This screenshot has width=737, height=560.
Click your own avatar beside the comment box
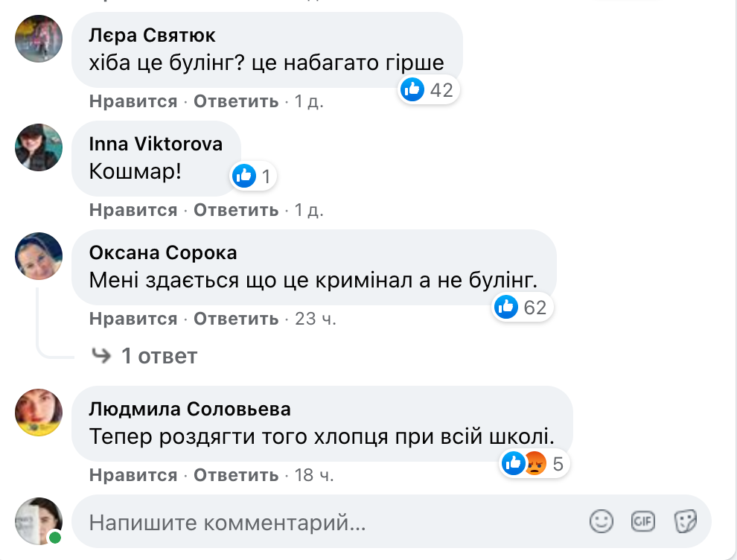point(39,521)
